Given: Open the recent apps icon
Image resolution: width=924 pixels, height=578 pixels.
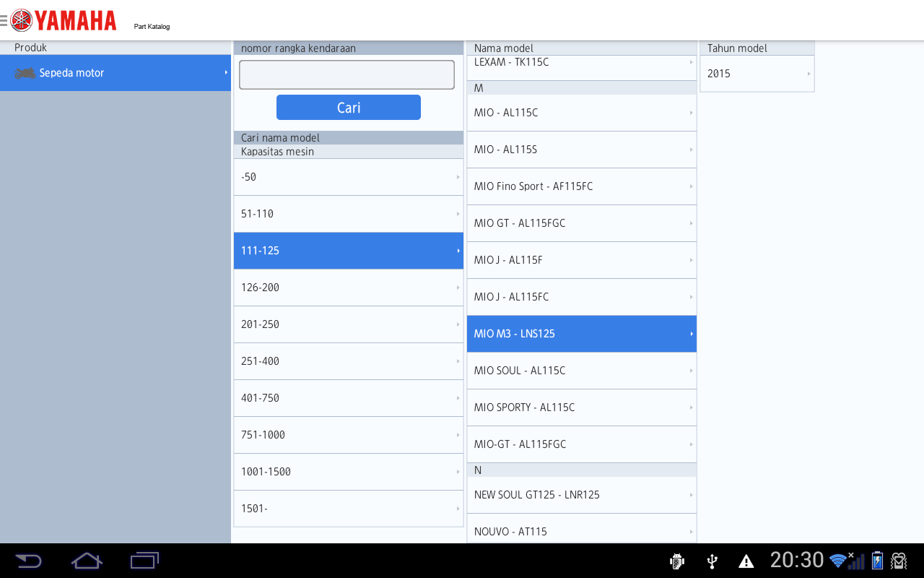Looking at the screenshot, I should pos(144,561).
